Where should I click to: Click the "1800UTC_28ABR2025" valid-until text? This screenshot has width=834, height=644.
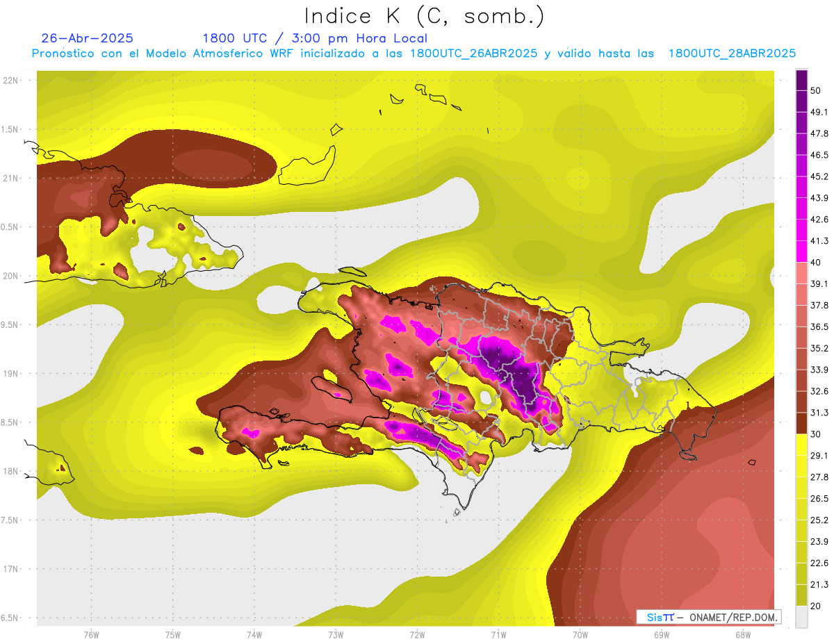click(x=732, y=53)
